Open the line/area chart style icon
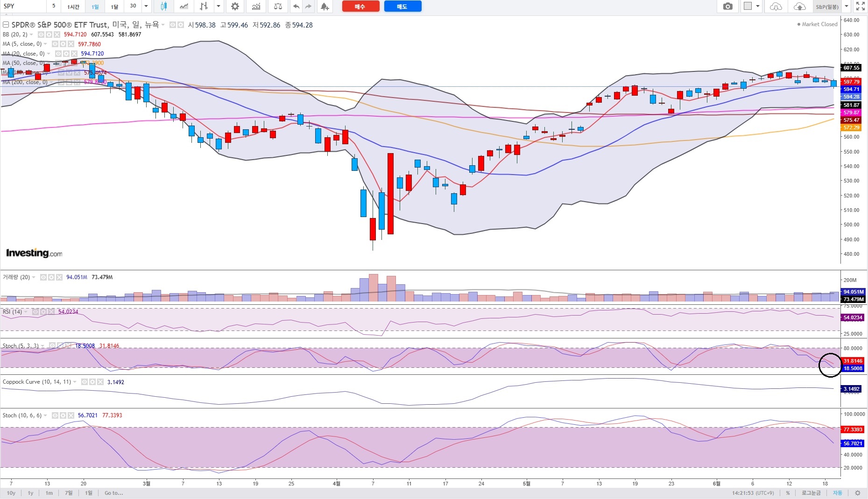This screenshot has height=499, width=868. pos(184,7)
